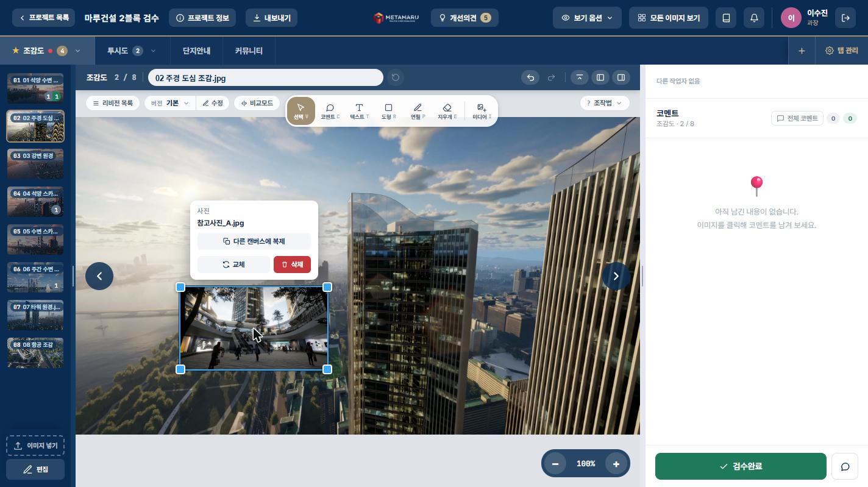This screenshot has width=868, height=487.
Task: Click the 교체 replace button
Action: pyautogui.click(x=233, y=265)
